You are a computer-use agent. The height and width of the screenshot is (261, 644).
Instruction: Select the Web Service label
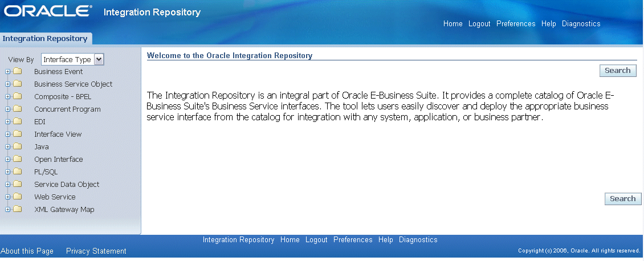click(x=55, y=197)
